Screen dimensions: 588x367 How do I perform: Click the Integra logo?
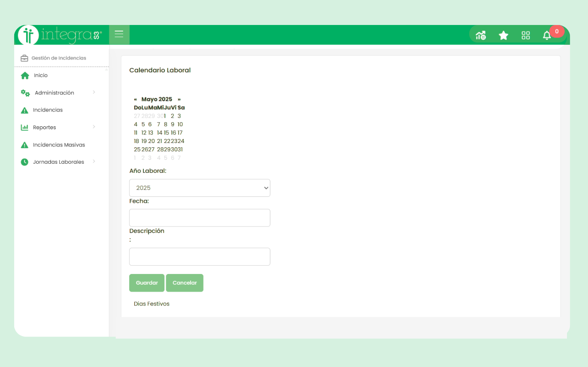click(60, 35)
